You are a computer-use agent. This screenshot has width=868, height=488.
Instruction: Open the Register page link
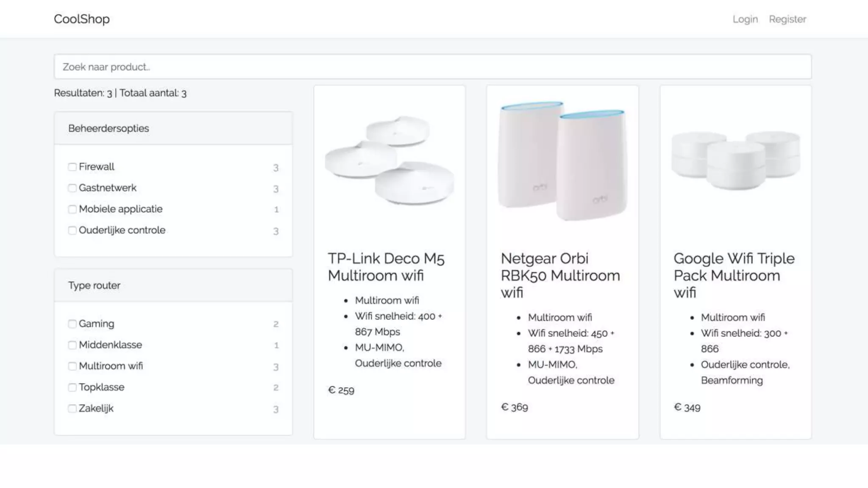787,19
